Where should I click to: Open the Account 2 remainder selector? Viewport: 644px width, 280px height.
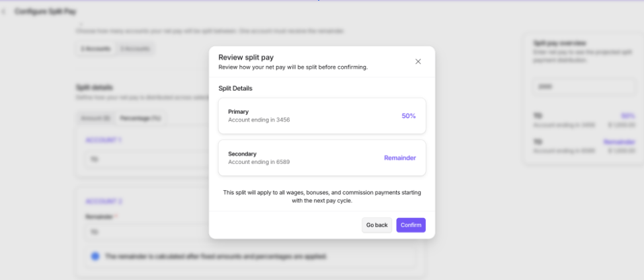pyautogui.click(x=145, y=232)
